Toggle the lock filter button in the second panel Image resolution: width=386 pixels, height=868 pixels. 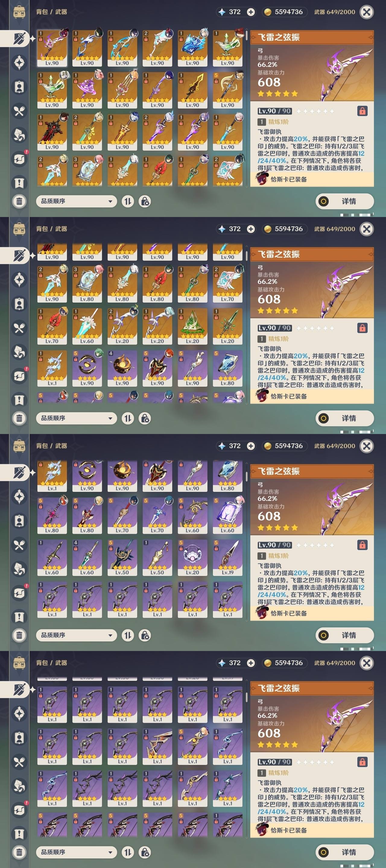click(x=145, y=419)
